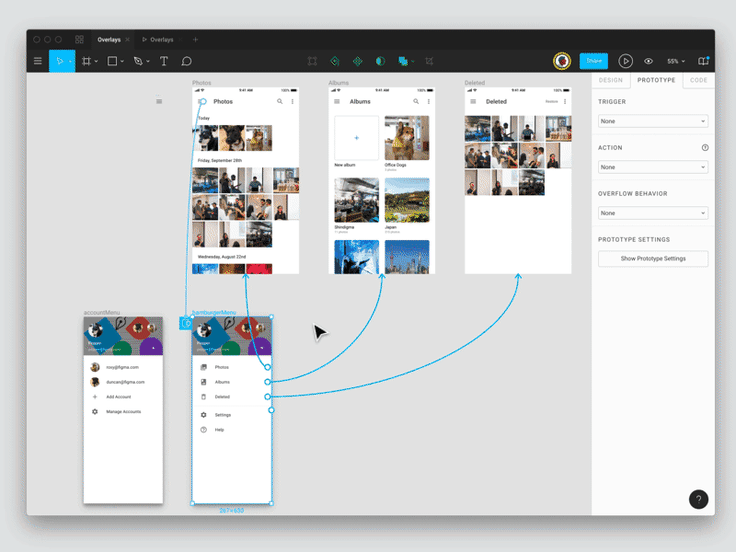This screenshot has height=552, width=736.
Task: Click Show Prototype Settings button
Action: (652, 259)
